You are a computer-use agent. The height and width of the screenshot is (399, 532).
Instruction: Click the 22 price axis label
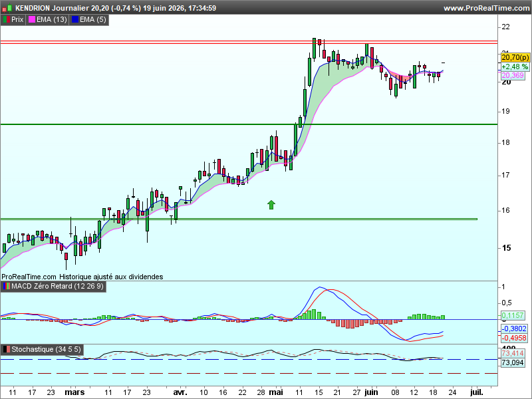point(505,27)
